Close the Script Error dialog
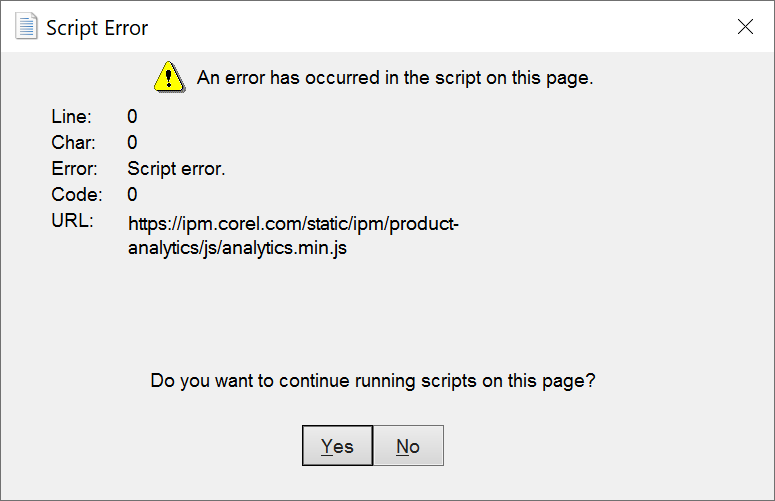Viewport: 775px width, 501px height. [745, 27]
